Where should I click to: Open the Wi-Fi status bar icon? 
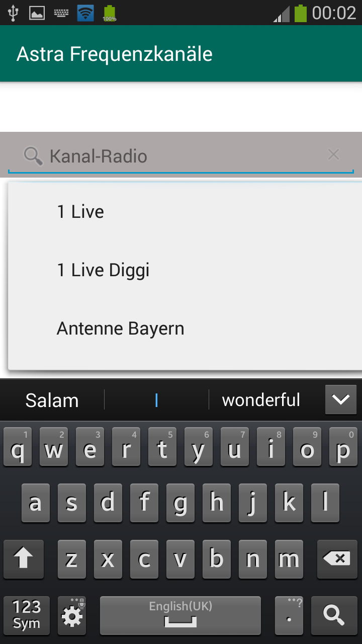(x=85, y=13)
